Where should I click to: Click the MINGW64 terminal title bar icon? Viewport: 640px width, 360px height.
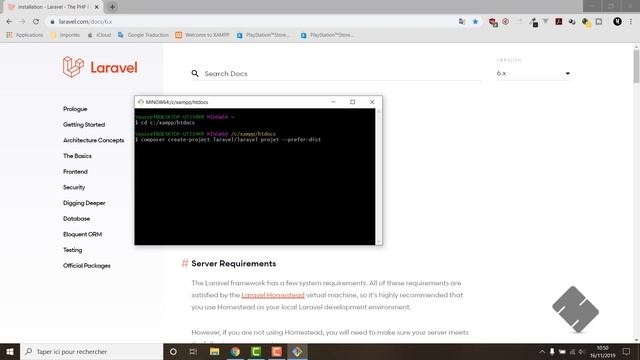coord(140,102)
